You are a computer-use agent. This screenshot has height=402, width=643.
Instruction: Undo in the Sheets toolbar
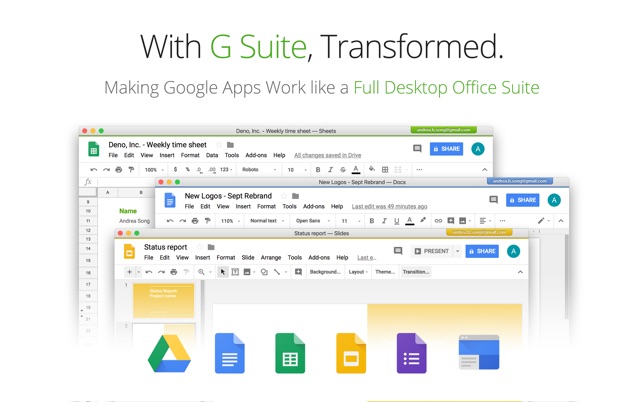[x=93, y=169]
